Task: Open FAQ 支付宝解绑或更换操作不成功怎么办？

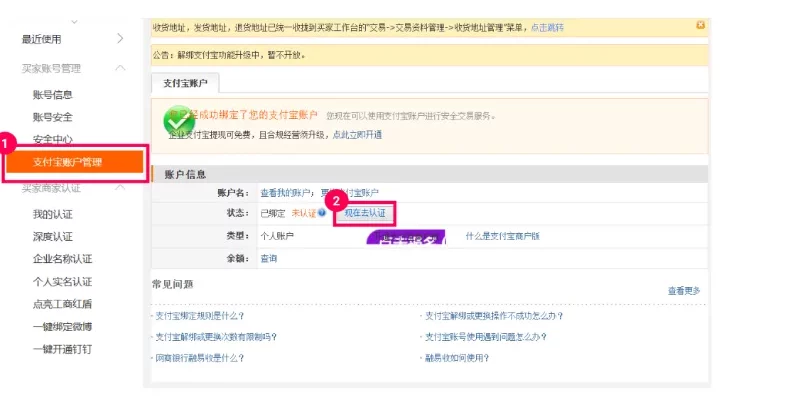Action: pyautogui.click(x=494, y=316)
